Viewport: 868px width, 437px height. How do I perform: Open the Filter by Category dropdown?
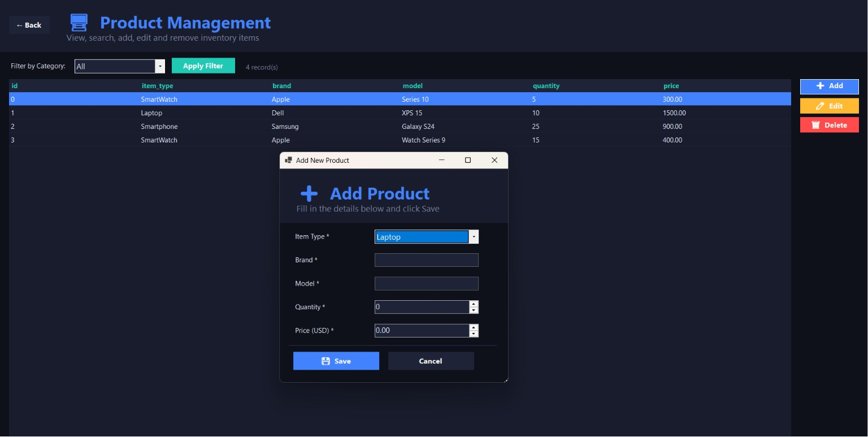click(x=160, y=66)
